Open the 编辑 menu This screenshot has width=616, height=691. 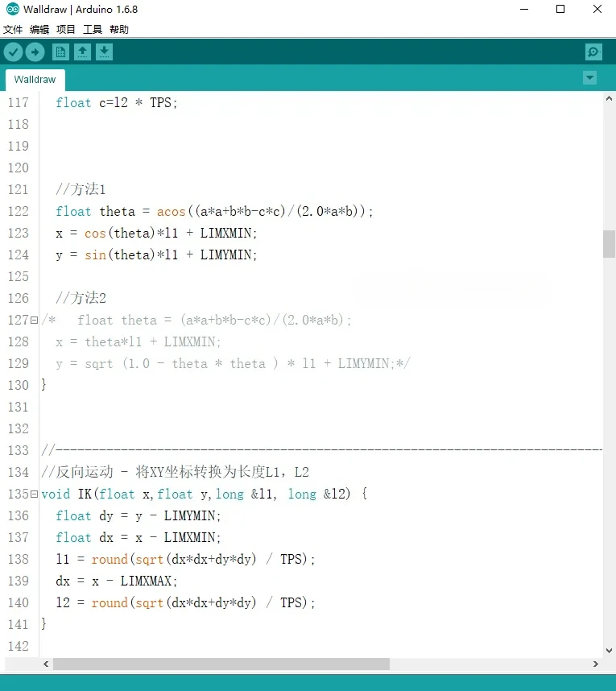[39, 30]
